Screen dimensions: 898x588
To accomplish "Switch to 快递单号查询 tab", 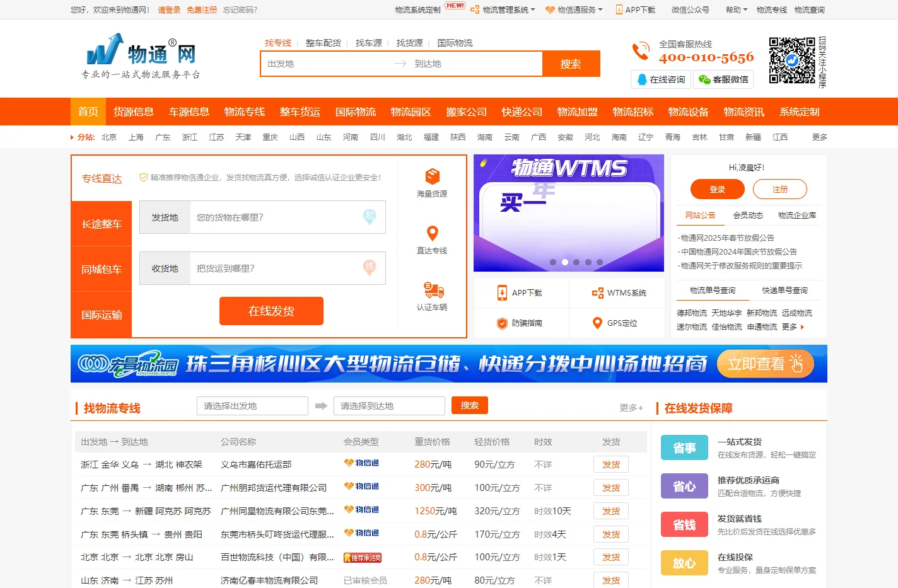I will [784, 291].
